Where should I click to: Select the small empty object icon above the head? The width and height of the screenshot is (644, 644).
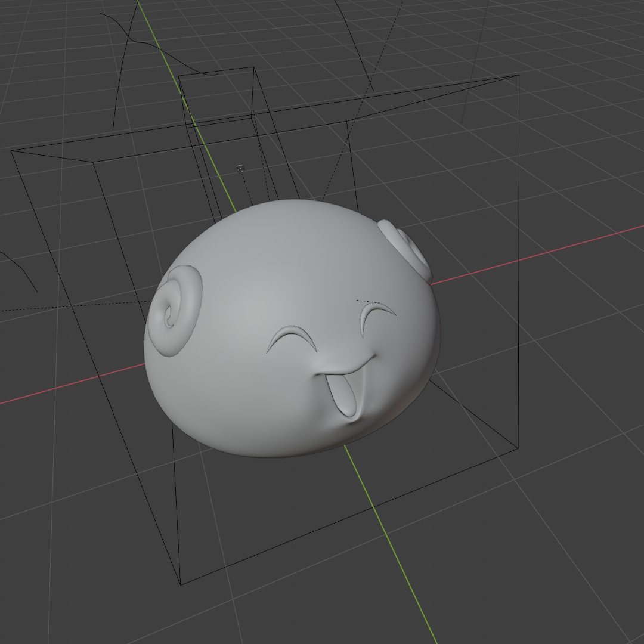241,168
